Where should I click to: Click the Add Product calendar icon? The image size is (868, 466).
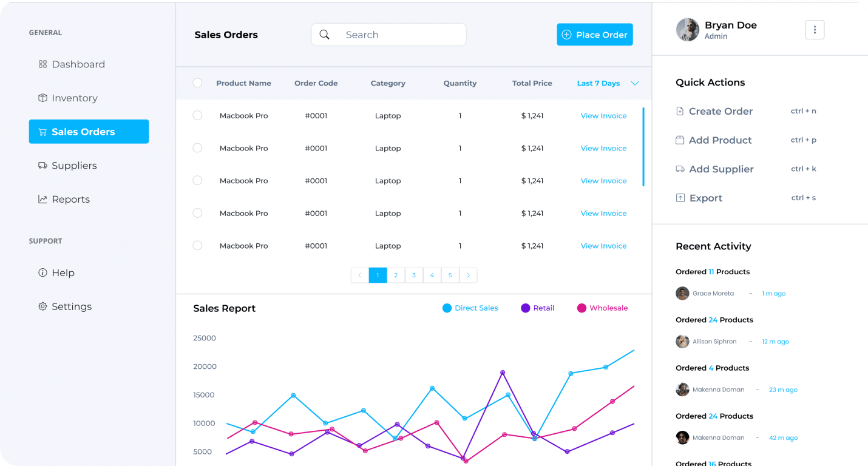680,140
